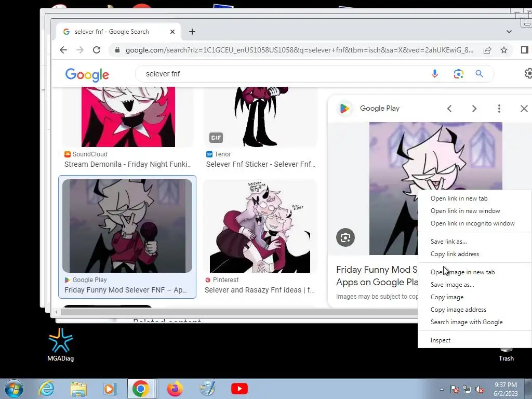This screenshot has height=399, width=532.
Task: Select the address bar URL
Action: pos(299,50)
